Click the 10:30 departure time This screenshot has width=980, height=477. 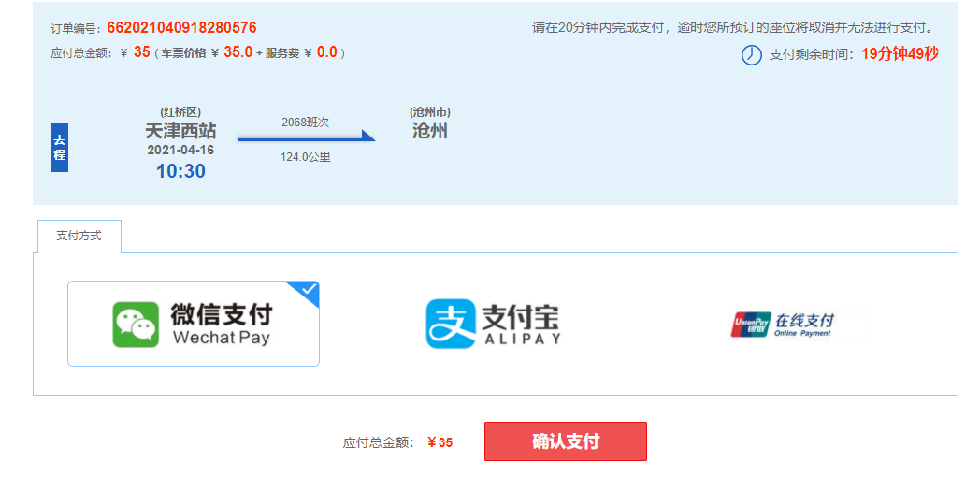(180, 171)
